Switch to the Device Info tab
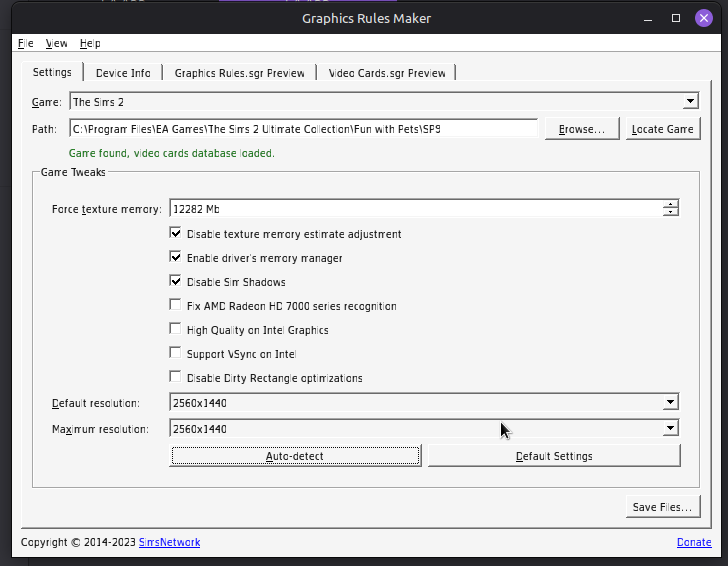Viewport: 728px width, 566px height. 123,73
